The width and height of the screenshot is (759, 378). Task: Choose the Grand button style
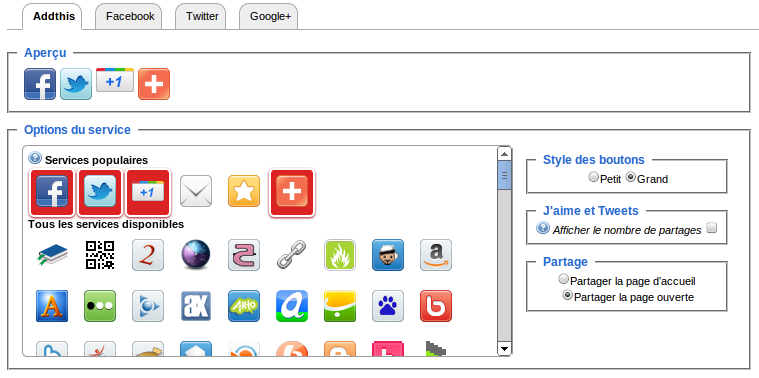pos(630,177)
